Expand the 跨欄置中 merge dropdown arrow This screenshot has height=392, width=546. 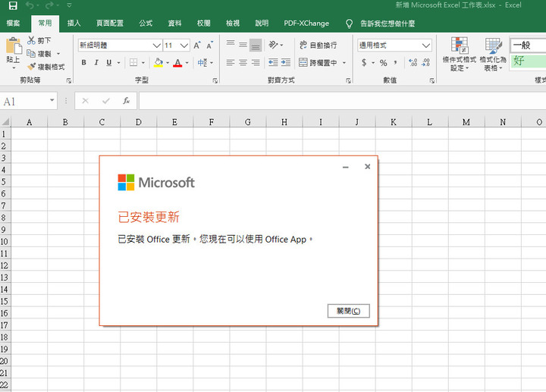pyautogui.click(x=344, y=63)
